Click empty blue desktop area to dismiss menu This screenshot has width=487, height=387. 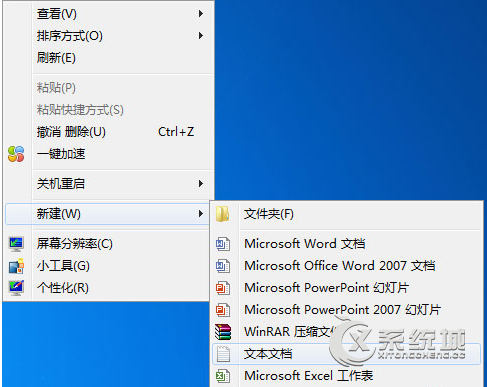[350, 100]
